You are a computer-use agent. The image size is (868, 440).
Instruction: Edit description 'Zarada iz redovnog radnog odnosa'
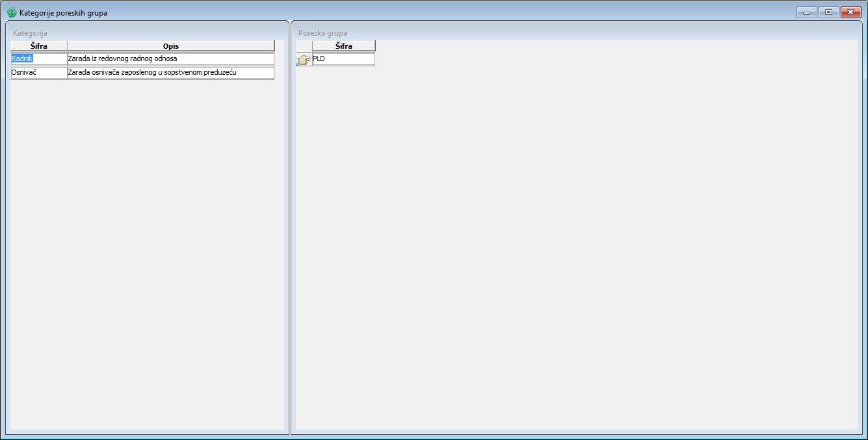[170, 59]
